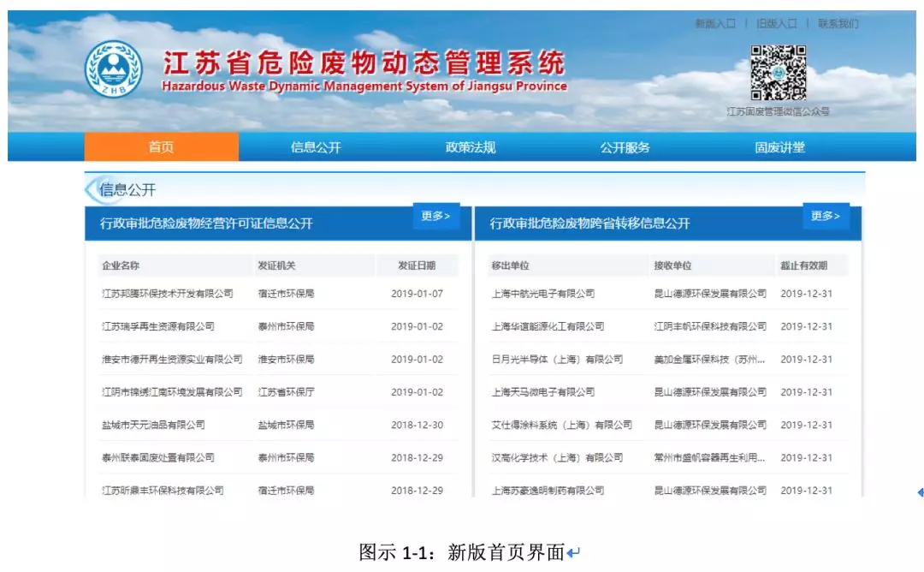Open the 联系我们 link
Screen dimensions: 924x572
pyautogui.click(x=838, y=24)
